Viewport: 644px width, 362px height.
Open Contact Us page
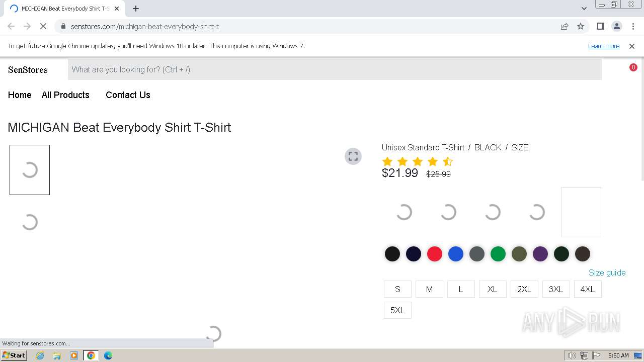[128, 95]
